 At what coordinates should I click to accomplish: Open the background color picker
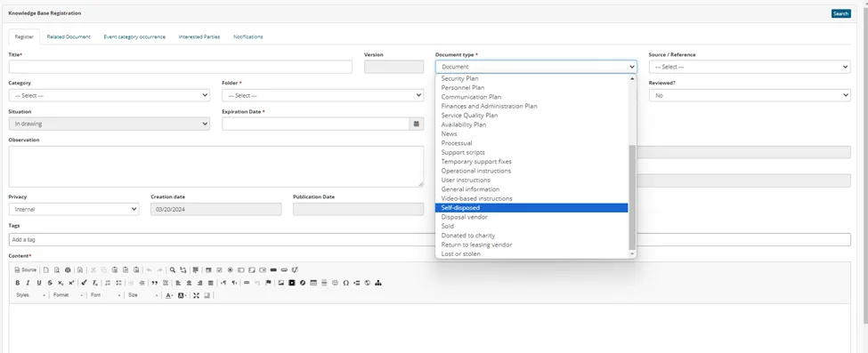(x=183, y=295)
